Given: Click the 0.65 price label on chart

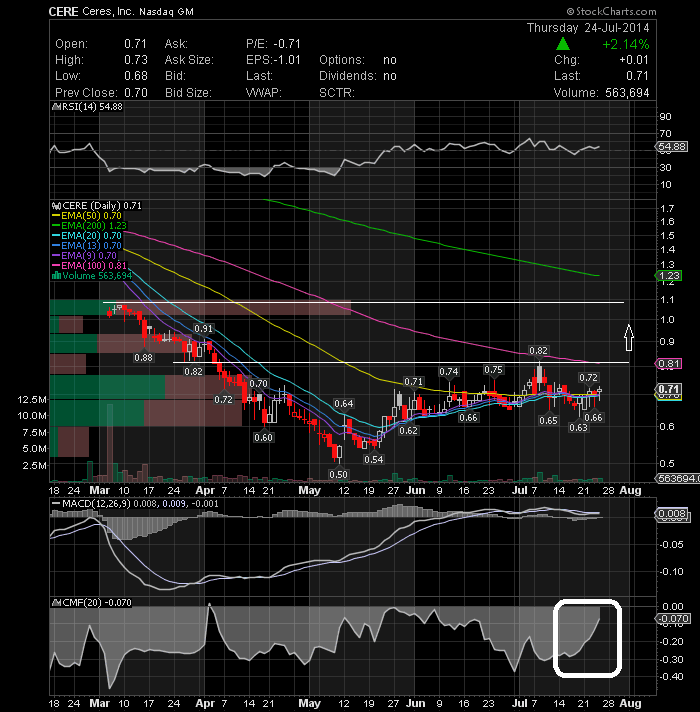Looking at the screenshot, I should click(548, 420).
